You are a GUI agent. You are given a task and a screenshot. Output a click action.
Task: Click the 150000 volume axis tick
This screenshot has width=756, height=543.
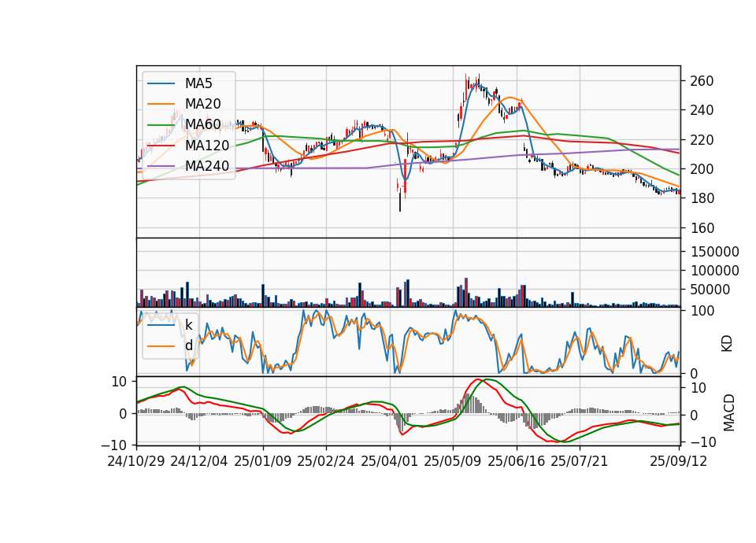(714, 252)
